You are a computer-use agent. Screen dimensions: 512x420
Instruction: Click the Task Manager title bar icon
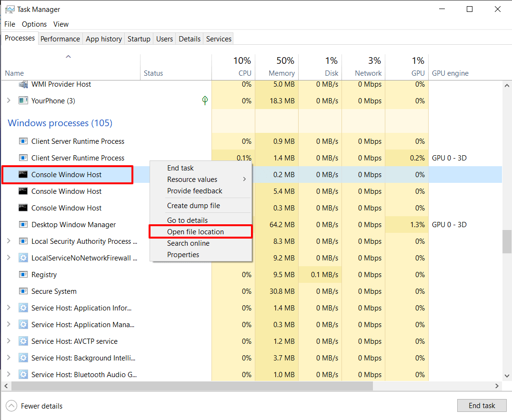[x=10, y=9]
